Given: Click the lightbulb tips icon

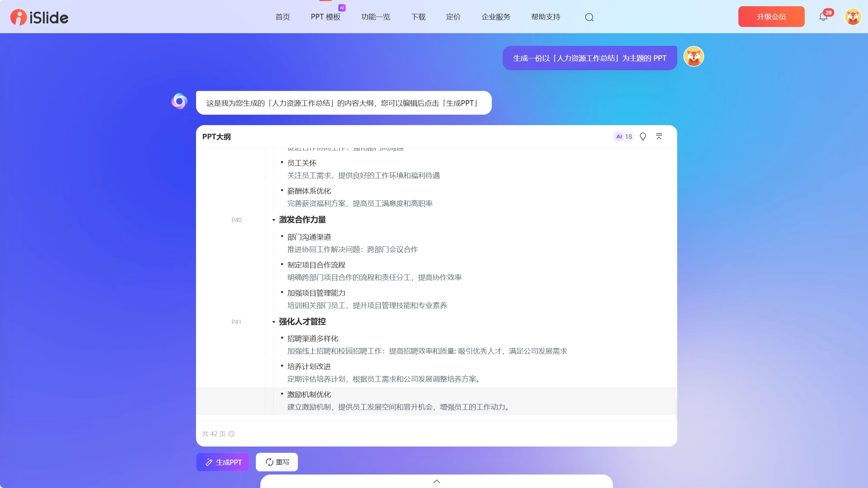Looking at the screenshot, I should click(643, 137).
